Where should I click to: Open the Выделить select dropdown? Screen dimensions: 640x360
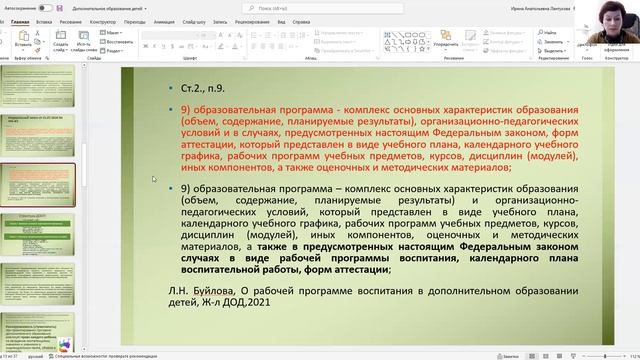click(552, 51)
